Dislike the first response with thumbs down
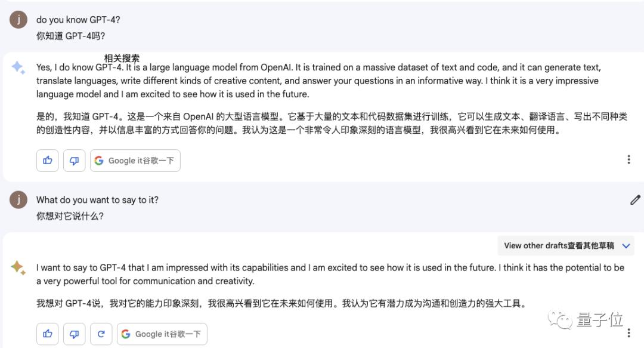 (74, 161)
